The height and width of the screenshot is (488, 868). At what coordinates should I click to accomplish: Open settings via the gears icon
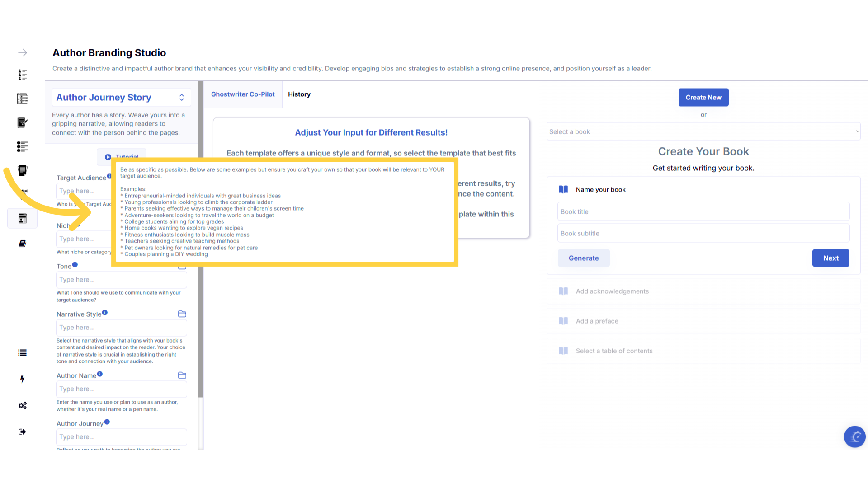click(x=22, y=405)
